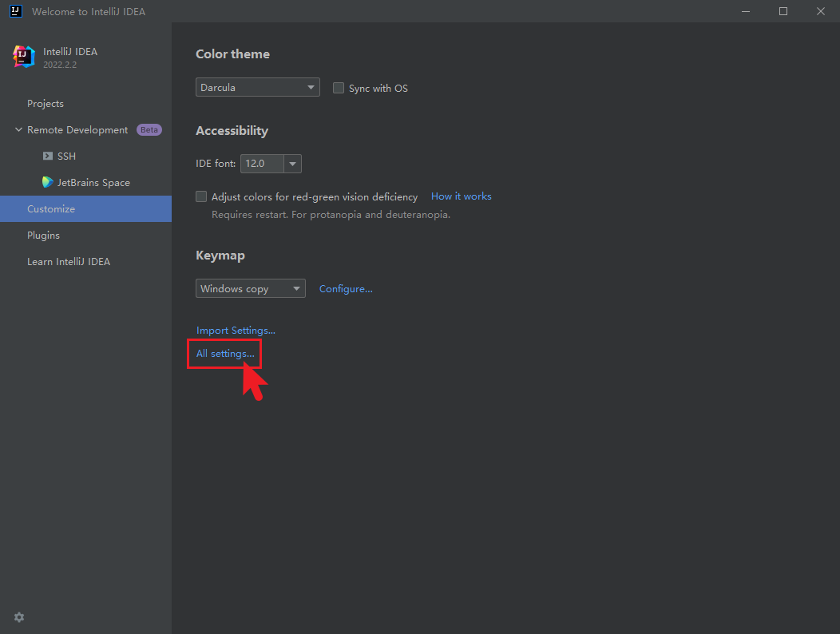The width and height of the screenshot is (840, 634).
Task: Collapse the Remote Development section
Action: pyautogui.click(x=18, y=129)
